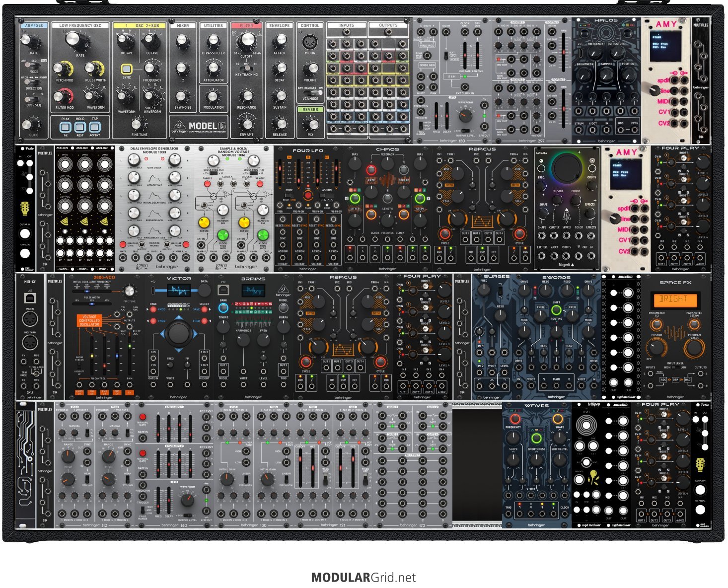Select the Tap/Accent button on Model 15
728x588 pixels.
click(95, 127)
